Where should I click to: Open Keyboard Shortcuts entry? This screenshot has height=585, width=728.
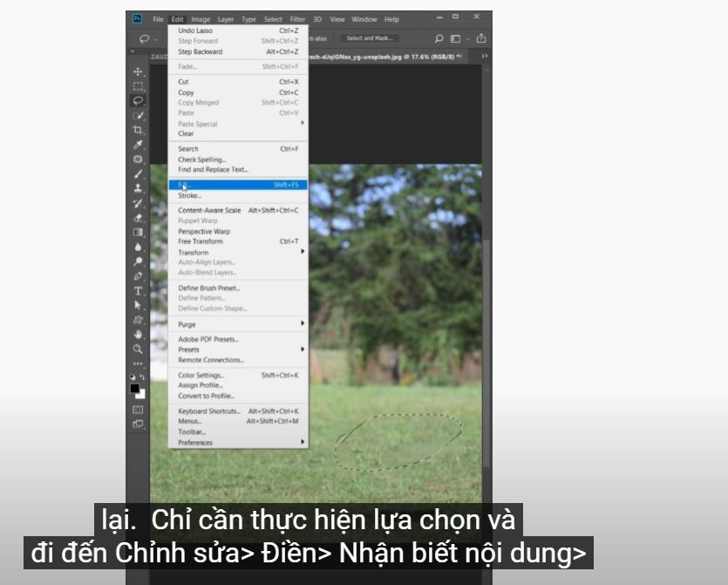(x=238, y=411)
